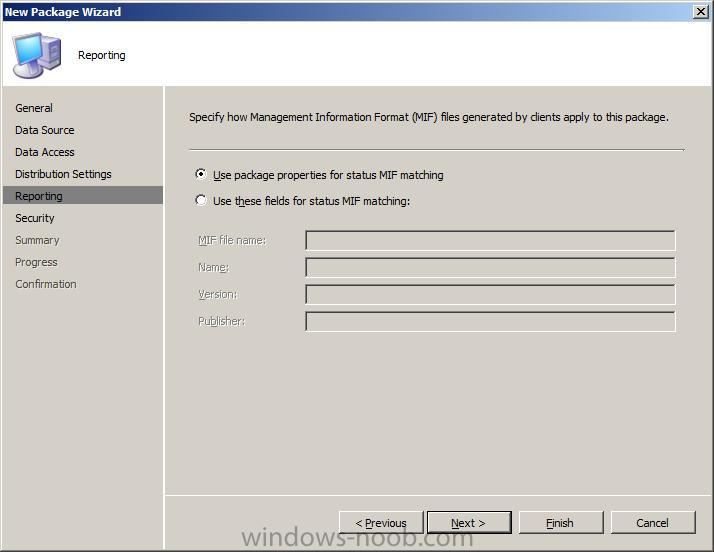
Task: Open the Data Access wizard page
Action: (x=45, y=152)
